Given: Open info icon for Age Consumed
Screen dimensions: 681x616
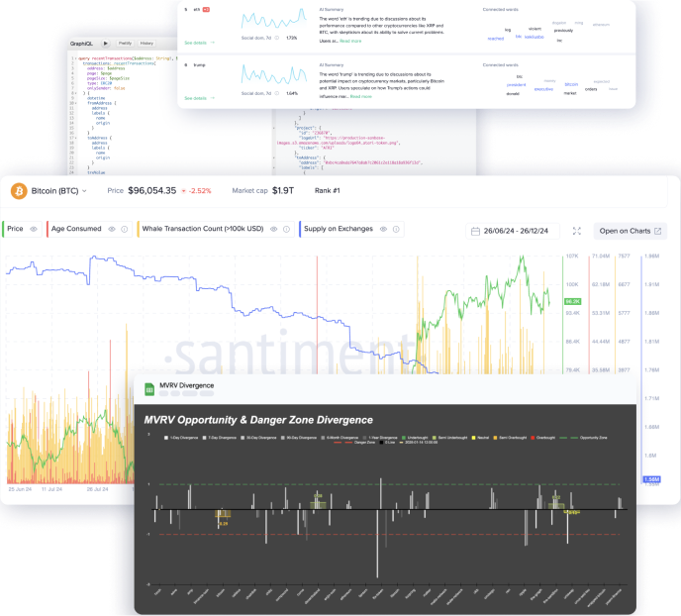Looking at the screenshot, I should pos(124,229).
